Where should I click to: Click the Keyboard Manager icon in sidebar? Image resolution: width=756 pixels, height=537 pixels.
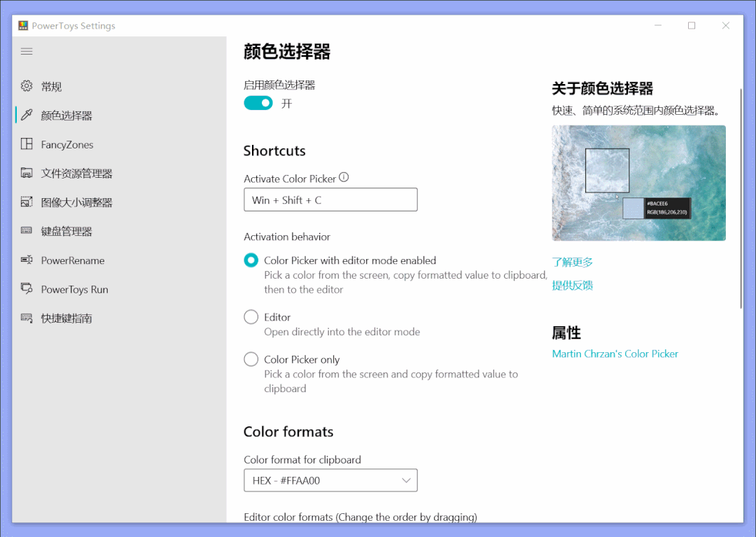tap(27, 231)
